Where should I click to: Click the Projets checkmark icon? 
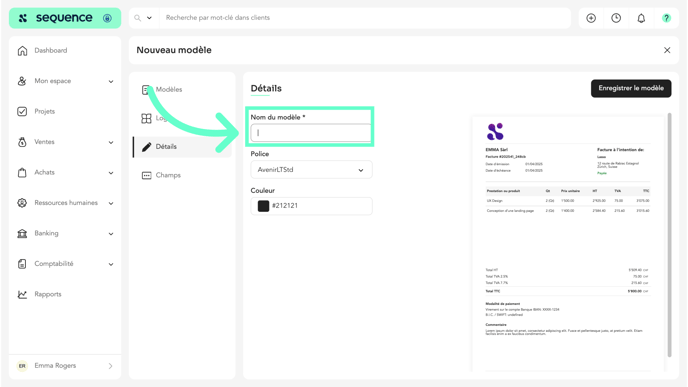pos(22,111)
